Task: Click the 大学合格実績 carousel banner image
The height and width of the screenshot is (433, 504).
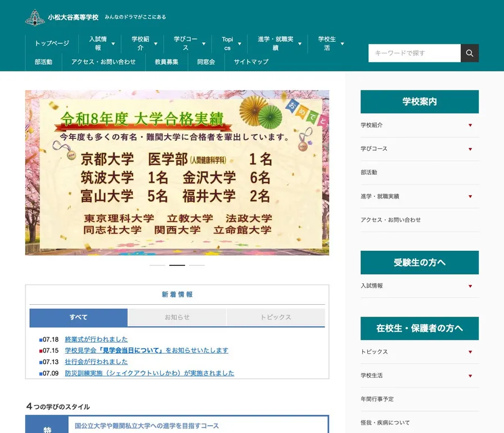Action: click(x=177, y=173)
